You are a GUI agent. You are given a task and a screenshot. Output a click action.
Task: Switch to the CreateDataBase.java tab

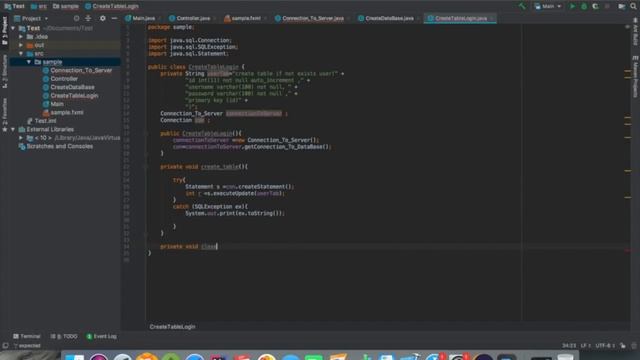click(x=389, y=18)
